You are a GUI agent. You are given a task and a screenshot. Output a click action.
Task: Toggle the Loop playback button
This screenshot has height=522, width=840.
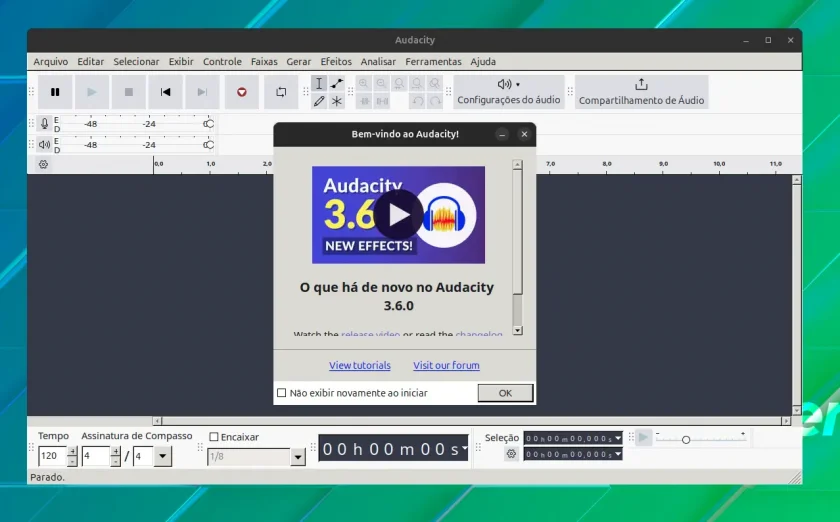pos(281,92)
